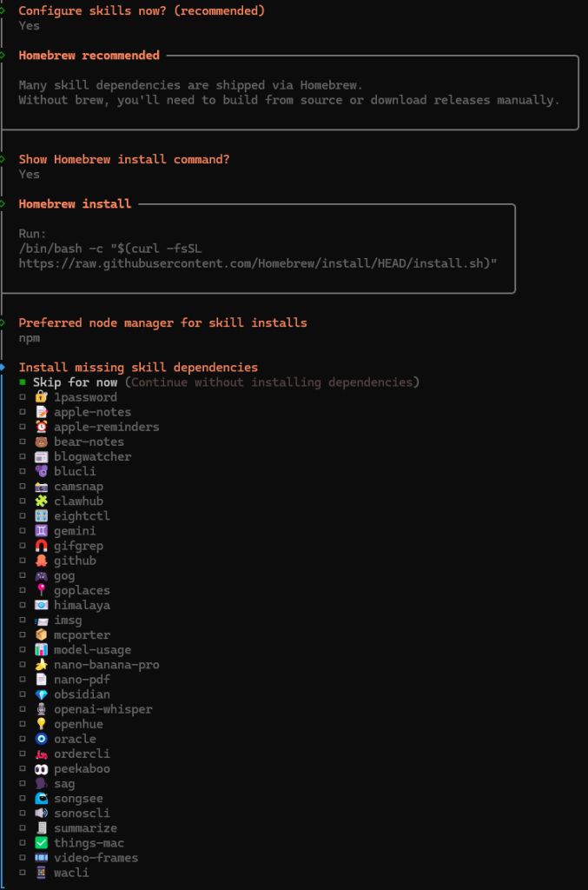Click the gifgrep magnet icon

41,546
